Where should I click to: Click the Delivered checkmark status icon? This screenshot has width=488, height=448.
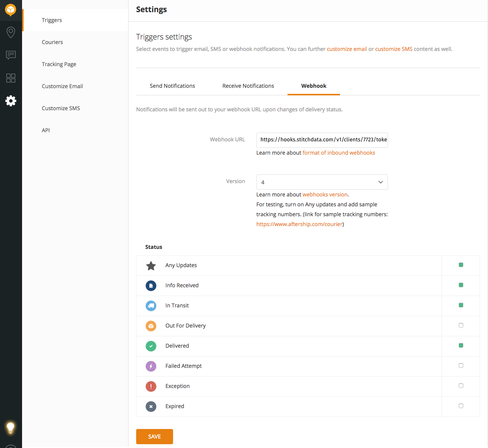(151, 346)
